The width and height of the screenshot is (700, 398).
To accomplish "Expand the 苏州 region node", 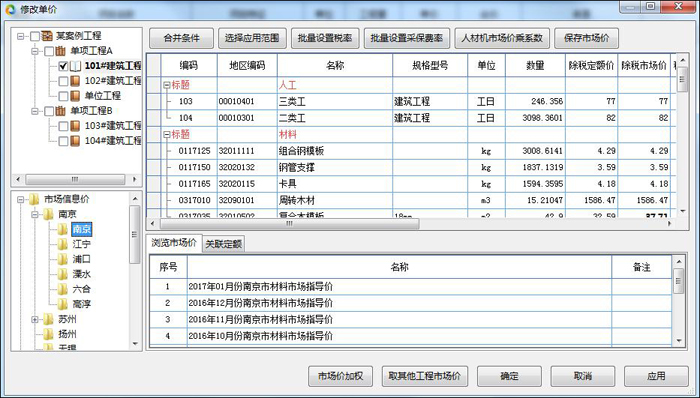I will click(35, 319).
